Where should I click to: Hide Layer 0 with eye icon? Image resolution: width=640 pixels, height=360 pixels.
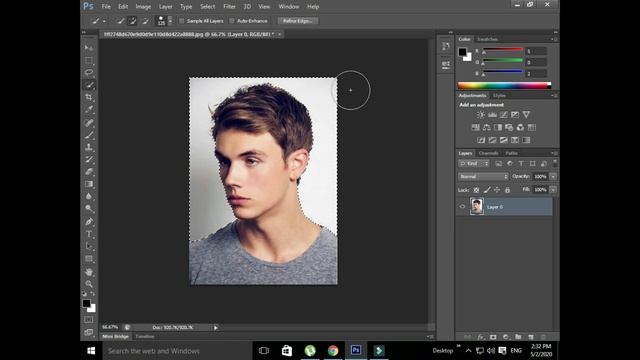click(x=462, y=207)
